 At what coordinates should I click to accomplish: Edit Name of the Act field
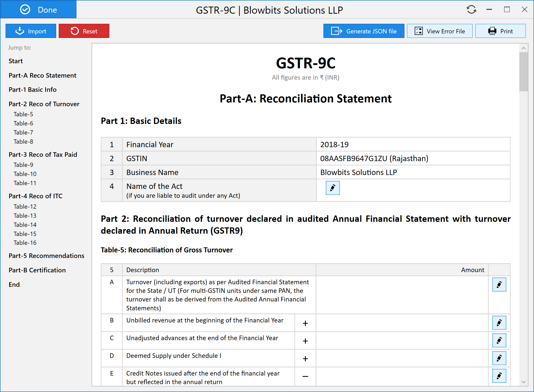point(333,188)
